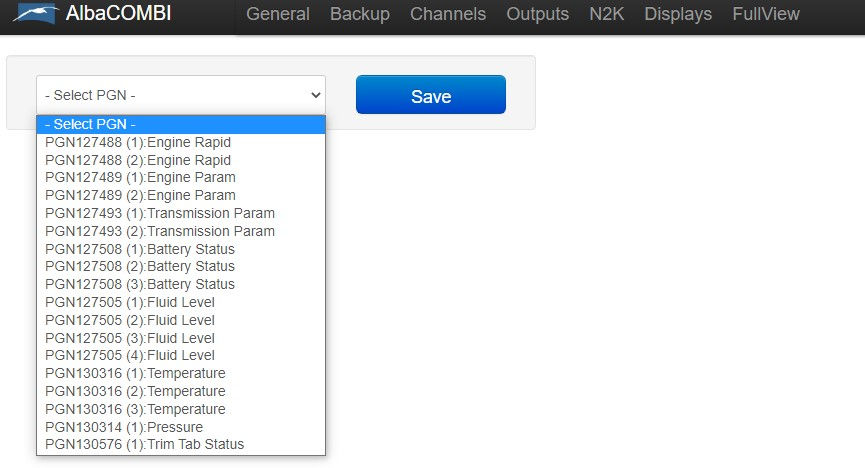Open the General menu
This screenshot has height=468, width=865.
click(x=278, y=14)
